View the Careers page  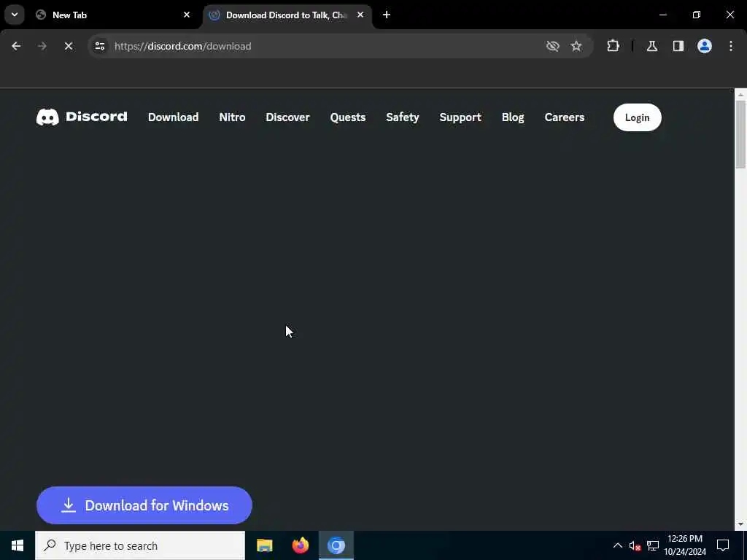(565, 117)
